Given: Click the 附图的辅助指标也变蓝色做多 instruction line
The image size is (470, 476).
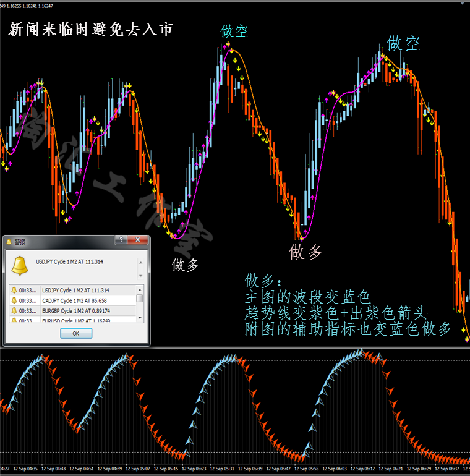Looking at the screenshot, I should coord(348,329).
